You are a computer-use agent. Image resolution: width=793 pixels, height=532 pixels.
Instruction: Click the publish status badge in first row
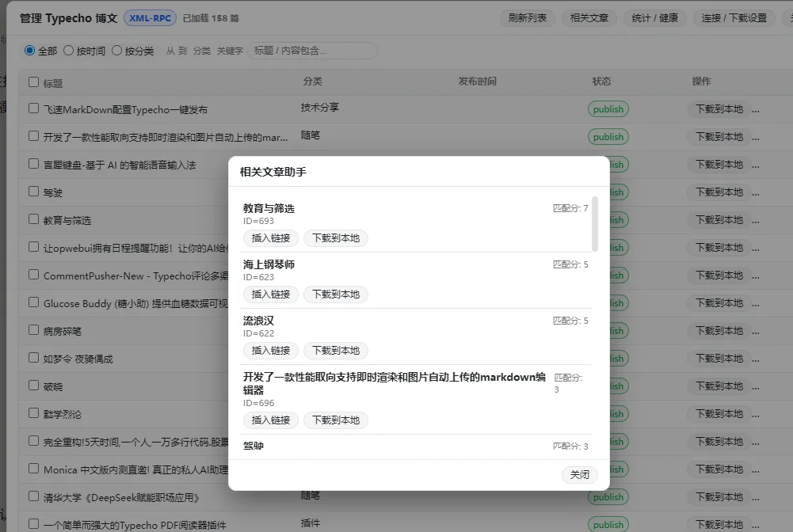608,109
